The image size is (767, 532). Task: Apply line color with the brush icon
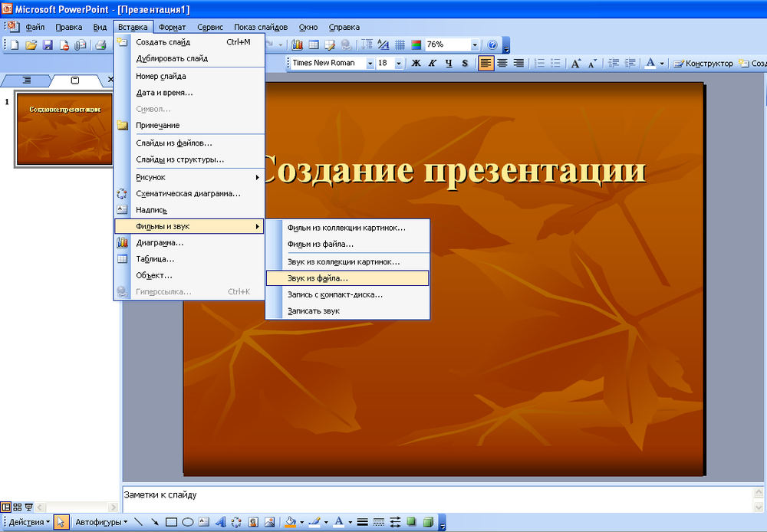point(314,522)
